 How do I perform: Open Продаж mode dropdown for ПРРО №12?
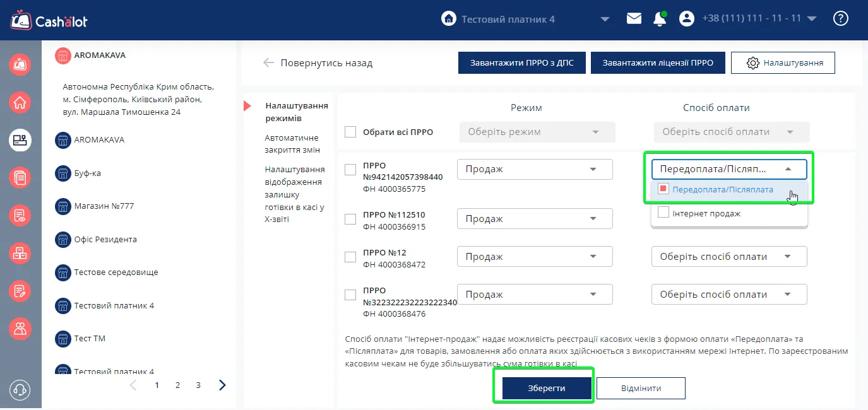(x=535, y=257)
